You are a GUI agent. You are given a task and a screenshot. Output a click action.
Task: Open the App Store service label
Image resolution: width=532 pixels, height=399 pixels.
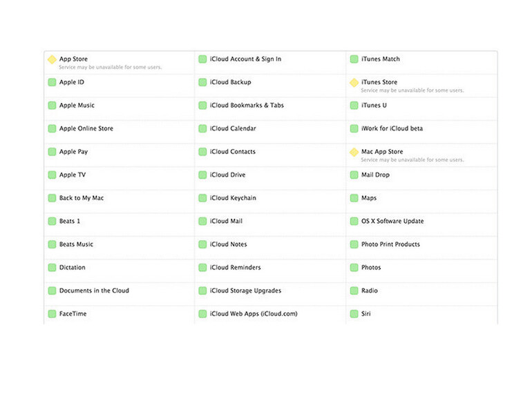(x=73, y=59)
